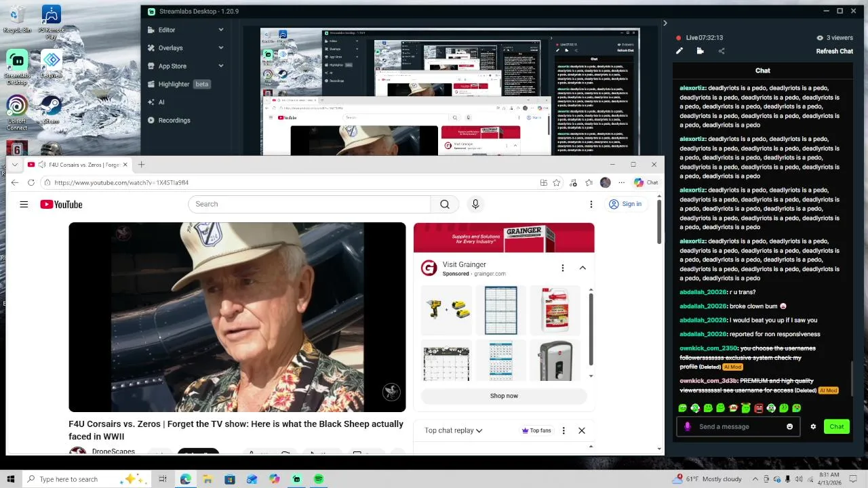Open Recordings in Streamlabs sidebar
Viewport: 868px width, 488px height.
pyautogui.click(x=170, y=120)
